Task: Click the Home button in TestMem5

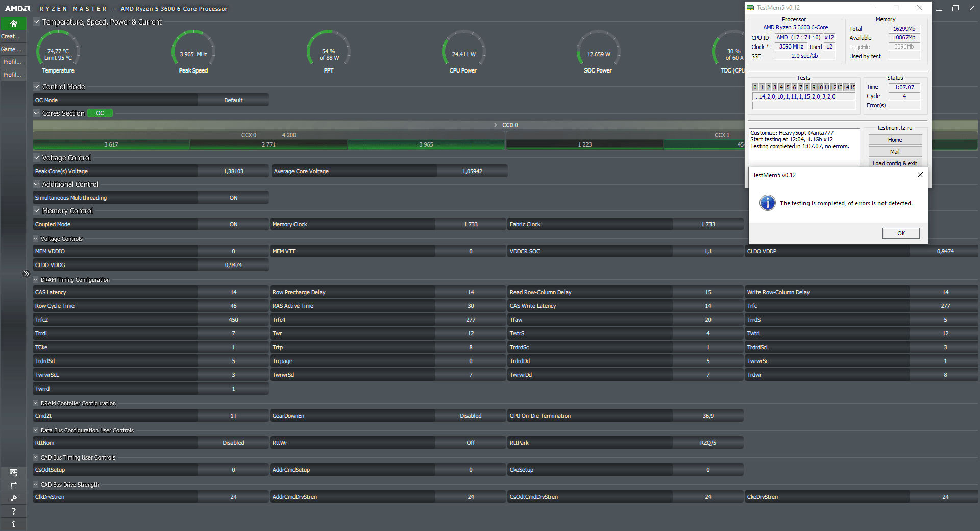Action: (x=895, y=140)
